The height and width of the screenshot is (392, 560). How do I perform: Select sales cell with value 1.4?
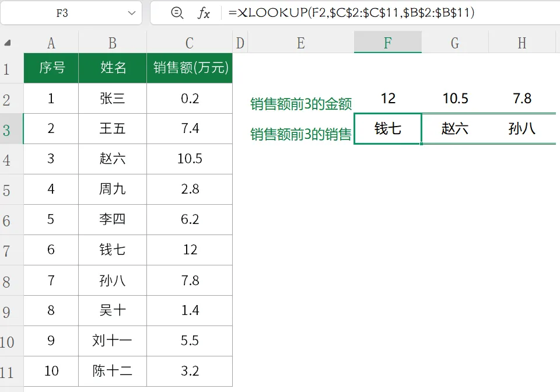pos(190,310)
